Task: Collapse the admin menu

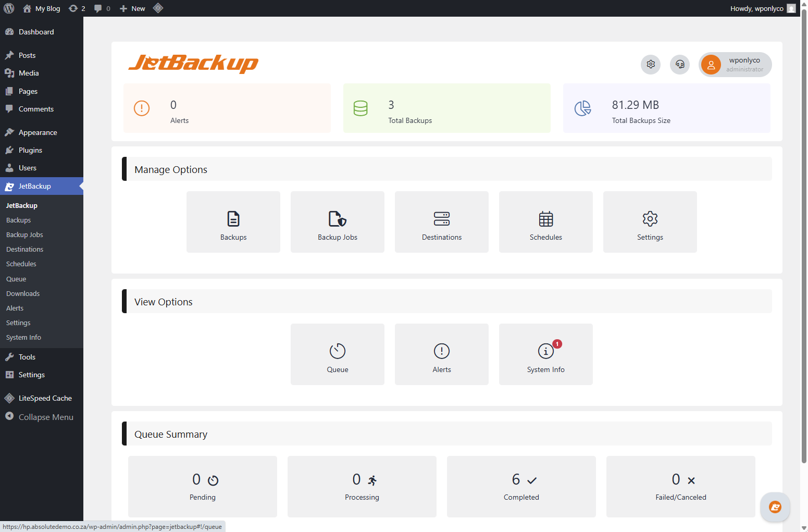Action: (x=42, y=417)
